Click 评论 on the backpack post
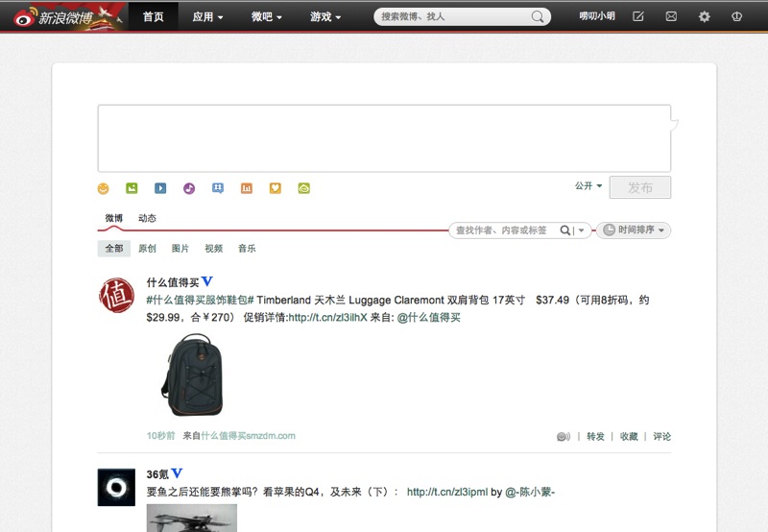The width and height of the screenshot is (768, 532). (x=661, y=437)
